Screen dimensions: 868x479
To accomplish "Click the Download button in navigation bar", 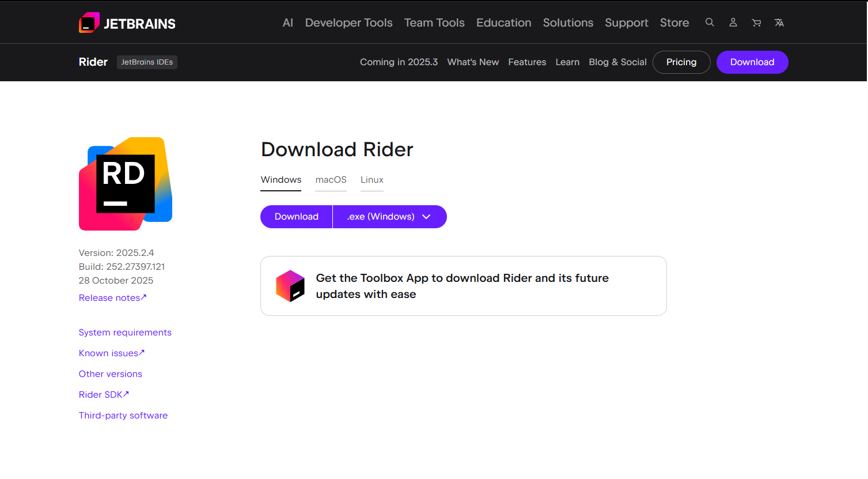I will (x=752, y=62).
